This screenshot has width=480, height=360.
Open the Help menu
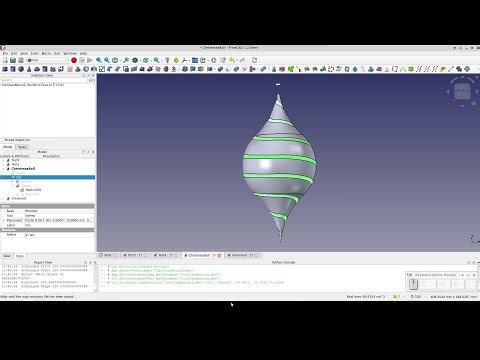click(x=83, y=53)
